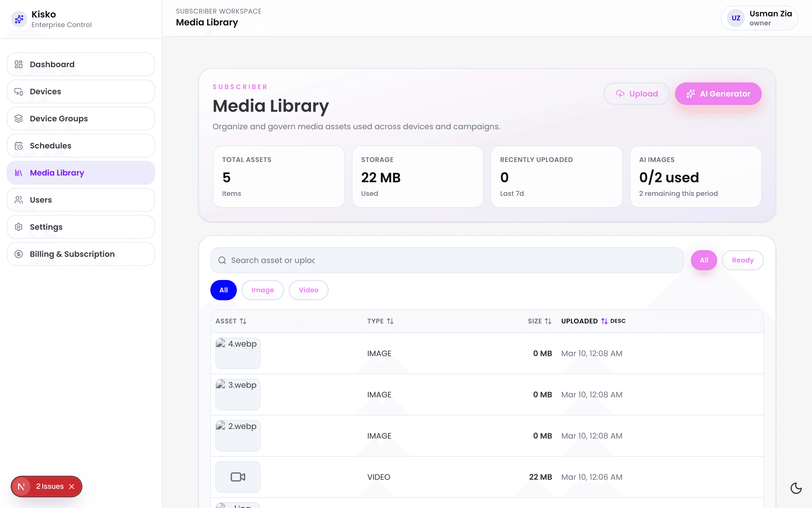This screenshot has height=508, width=812.
Task: Click the Billing dollar icon
Action: 18,254
